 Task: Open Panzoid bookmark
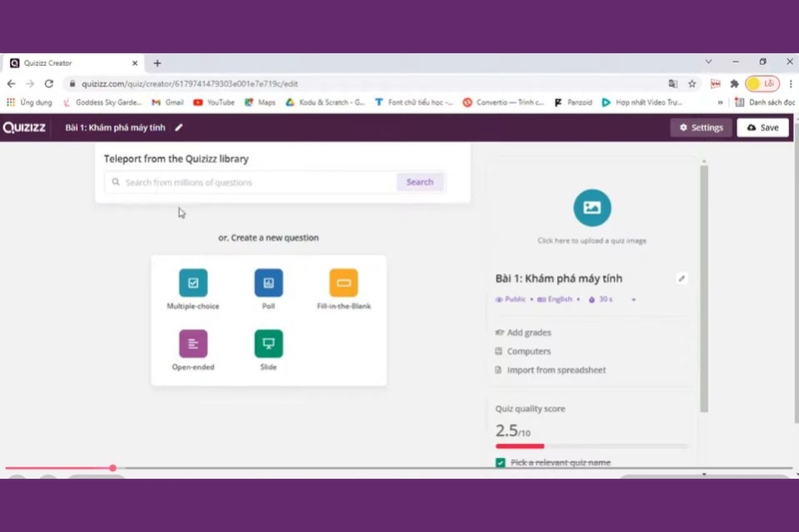(573, 103)
